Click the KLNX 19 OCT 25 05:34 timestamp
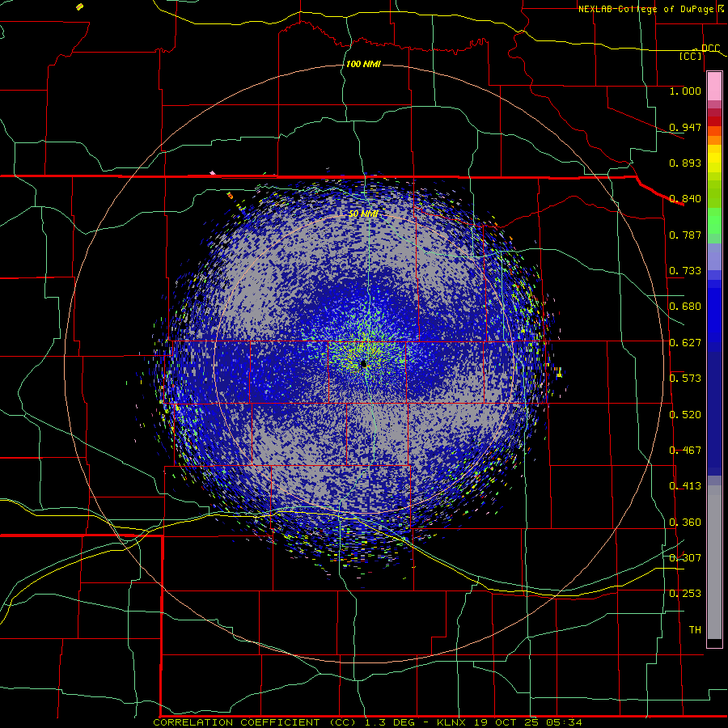 pyautogui.click(x=510, y=722)
